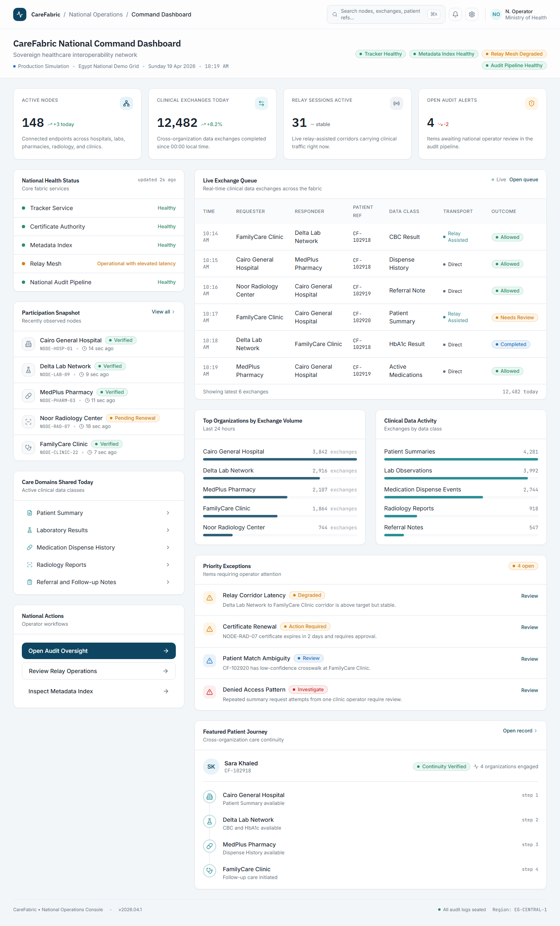Screen dimensions: 560x926
Task: Click the 4 open exceptions badge
Action: point(523,566)
